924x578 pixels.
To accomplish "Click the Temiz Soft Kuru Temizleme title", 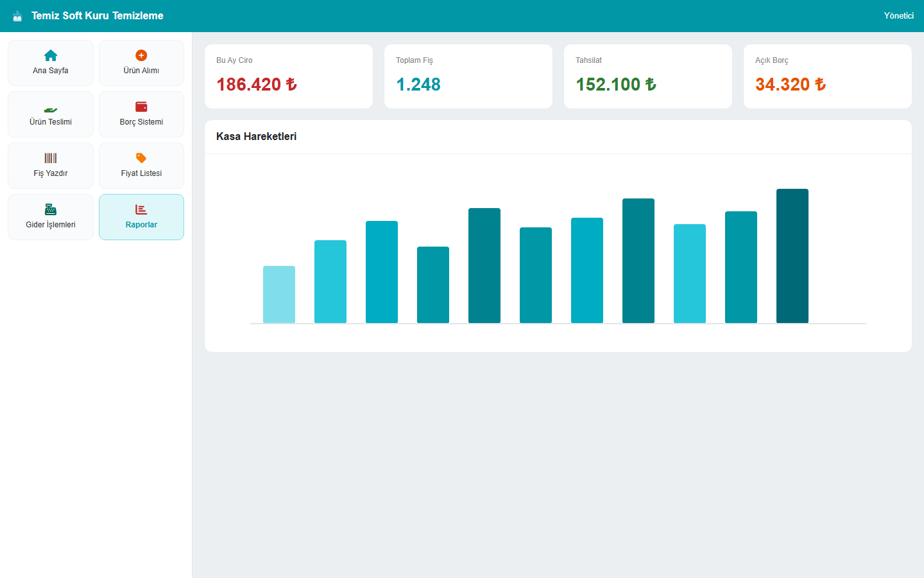I will pos(98,15).
